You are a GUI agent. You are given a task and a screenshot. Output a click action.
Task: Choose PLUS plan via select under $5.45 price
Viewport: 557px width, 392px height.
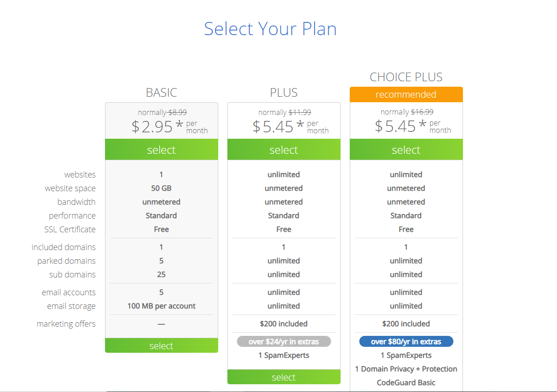tap(284, 150)
